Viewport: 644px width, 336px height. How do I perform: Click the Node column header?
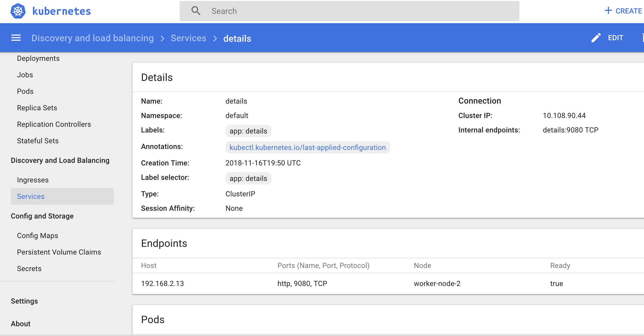click(x=422, y=265)
